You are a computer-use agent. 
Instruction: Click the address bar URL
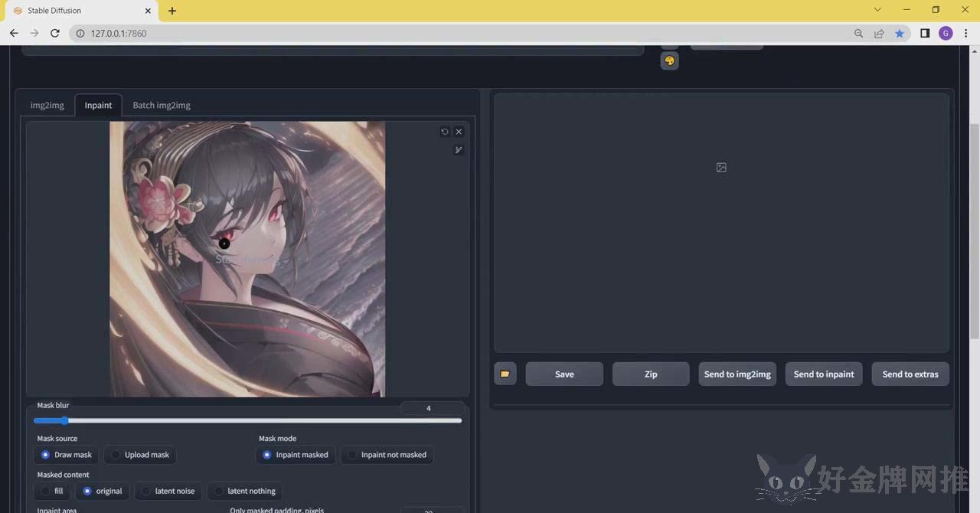pyautogui.click(x=119, y=33)
